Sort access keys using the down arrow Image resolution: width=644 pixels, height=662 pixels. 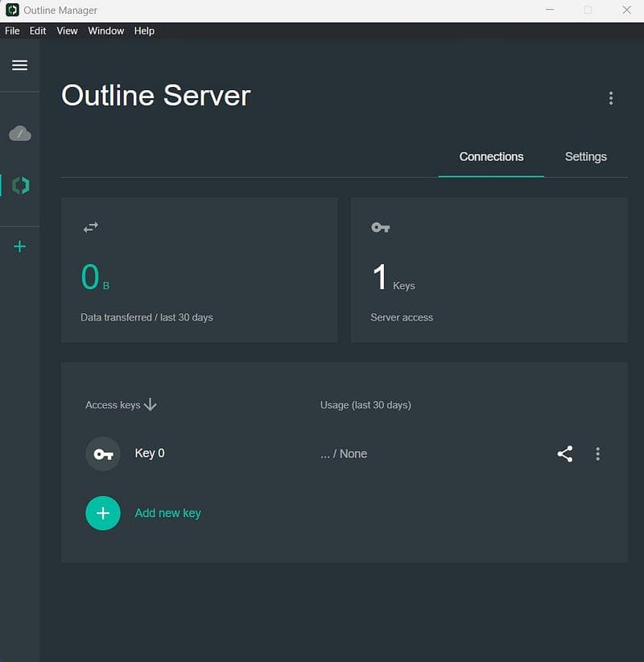click(151, 404)
